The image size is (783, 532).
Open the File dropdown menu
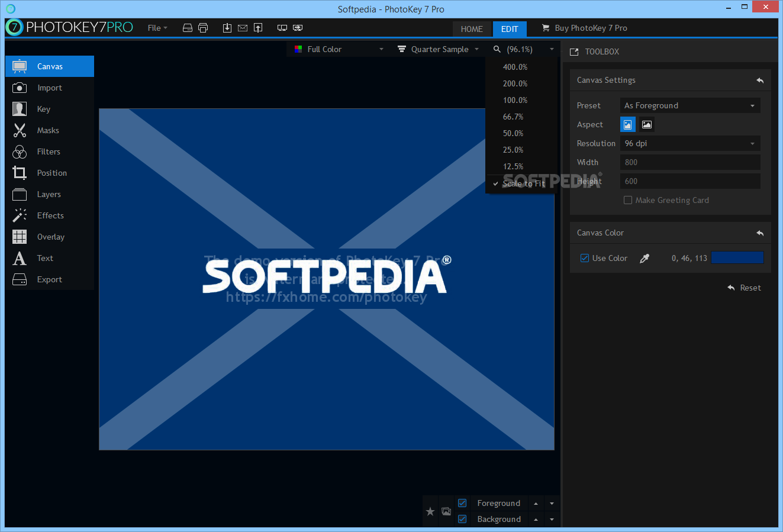(157, 28)
